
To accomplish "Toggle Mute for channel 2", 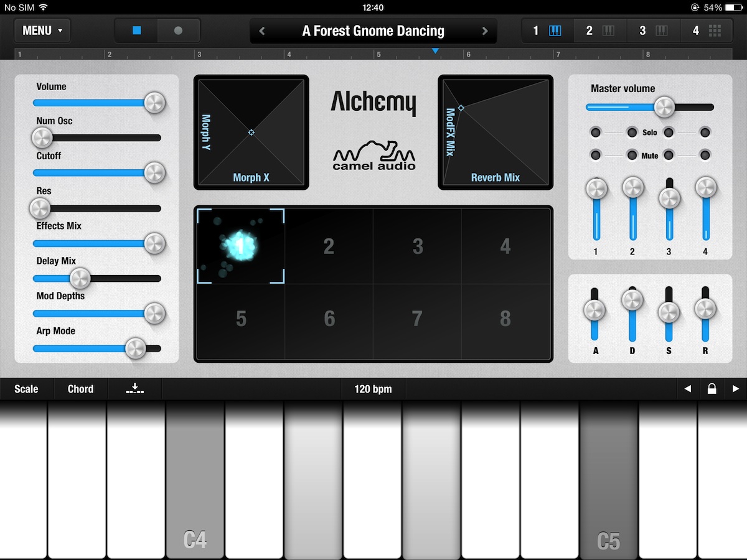I will 632,155.
